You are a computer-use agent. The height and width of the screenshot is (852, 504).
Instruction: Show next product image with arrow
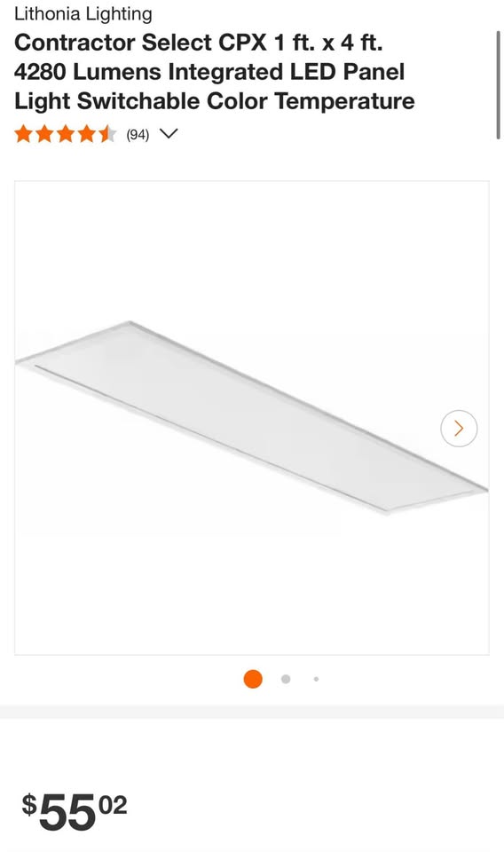tap(459, 429)
